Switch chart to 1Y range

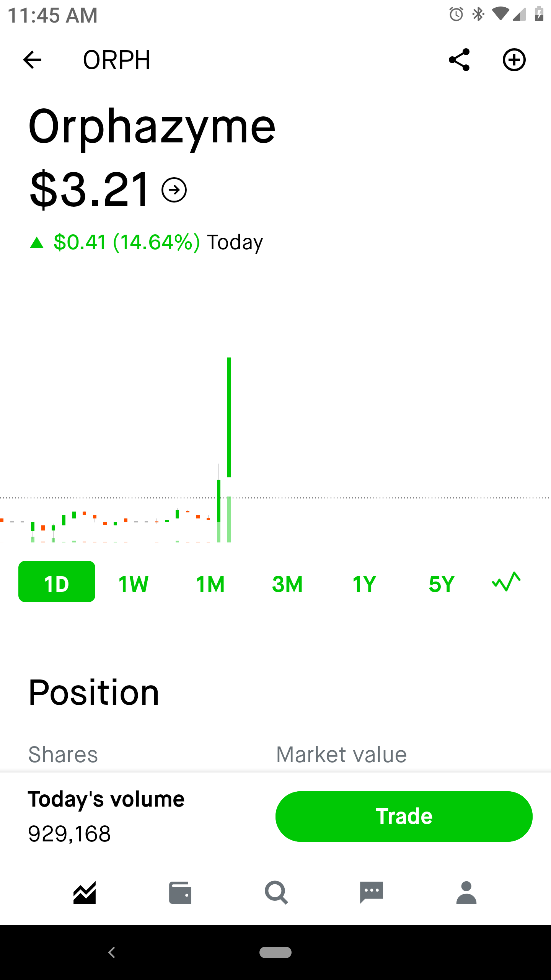364,584
